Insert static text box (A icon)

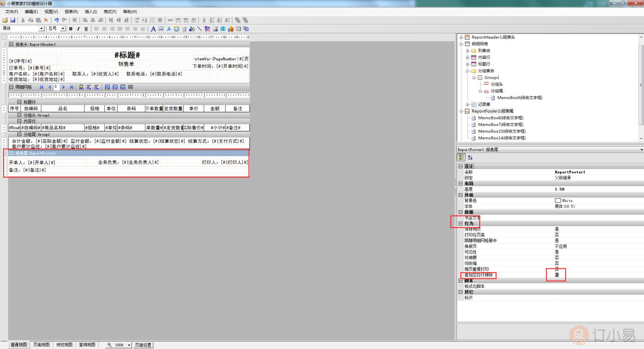153,29
